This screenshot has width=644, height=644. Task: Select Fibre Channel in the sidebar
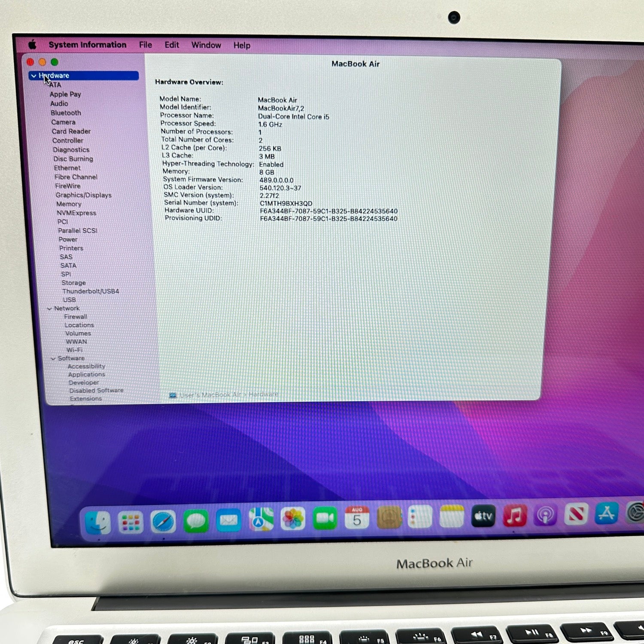(x=76, y=177)
